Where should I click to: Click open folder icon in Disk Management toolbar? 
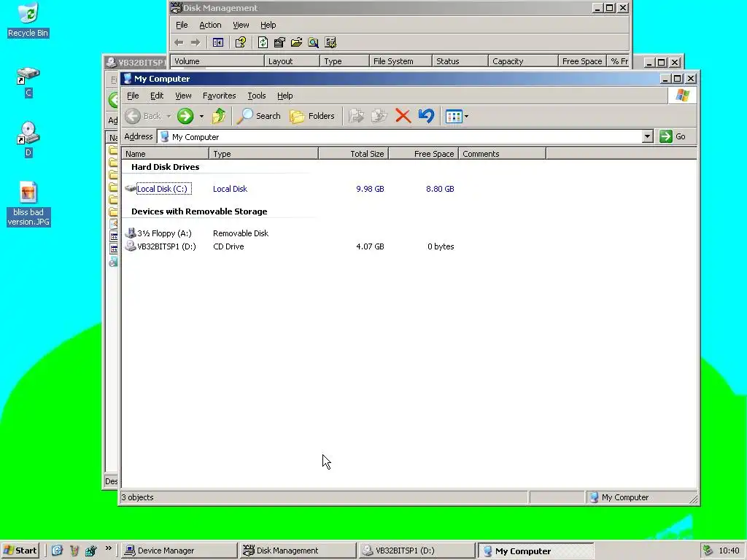296,42
